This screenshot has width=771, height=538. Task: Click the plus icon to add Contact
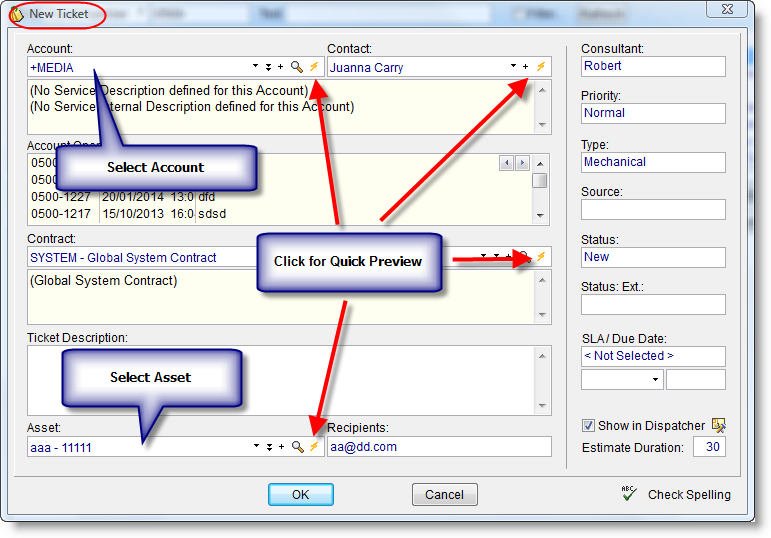click(x=526, y=67)
